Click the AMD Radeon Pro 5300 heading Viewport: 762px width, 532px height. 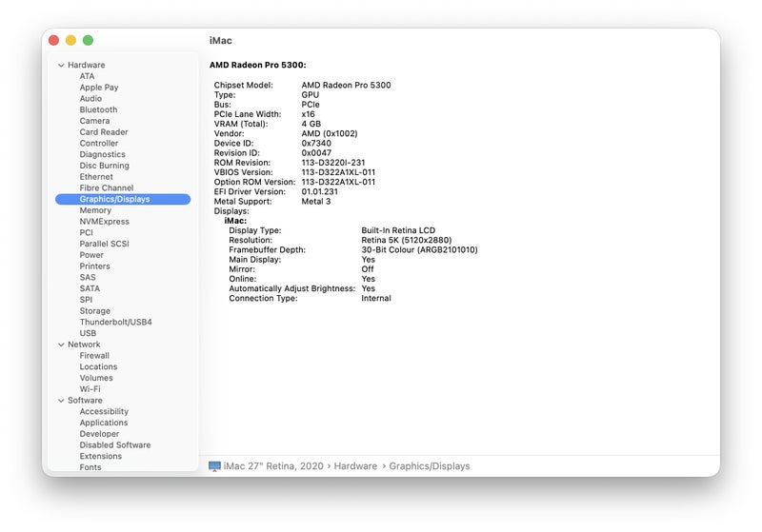tap(257, 65)
